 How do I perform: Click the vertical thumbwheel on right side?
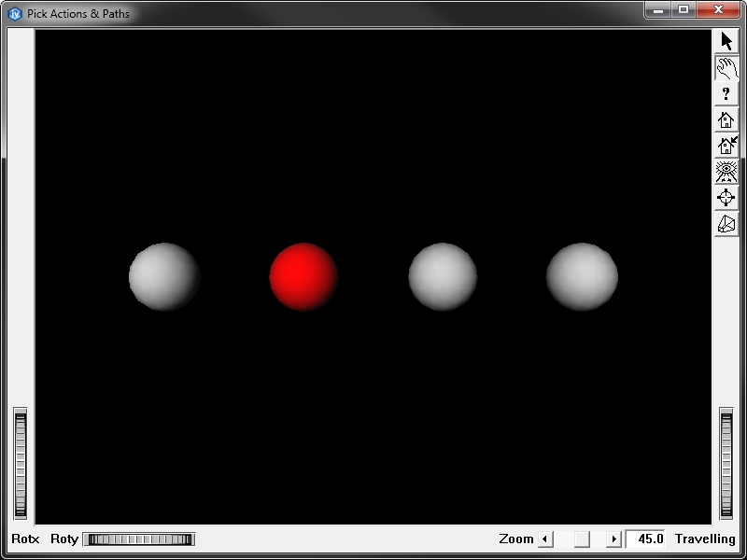pyautogui.click(x=726, y=463)
